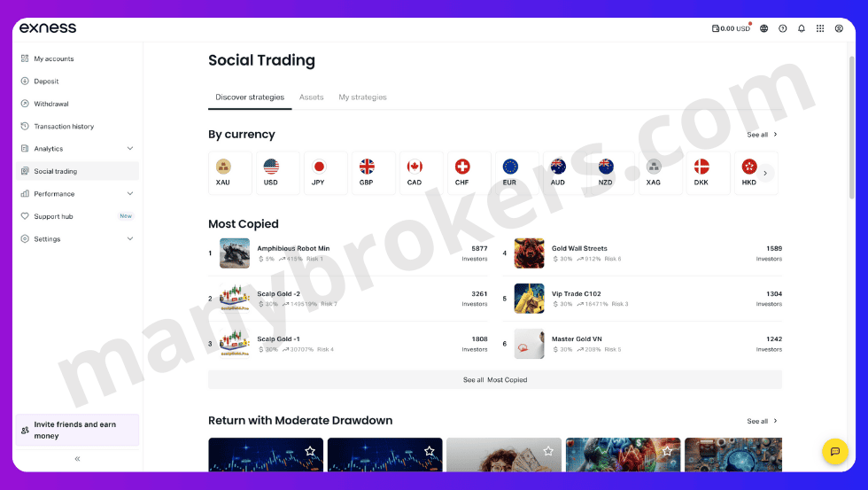The height and width of the screenshot is (490, 868).
Task: Switch to the Assets tab
Action: [311, 97]
